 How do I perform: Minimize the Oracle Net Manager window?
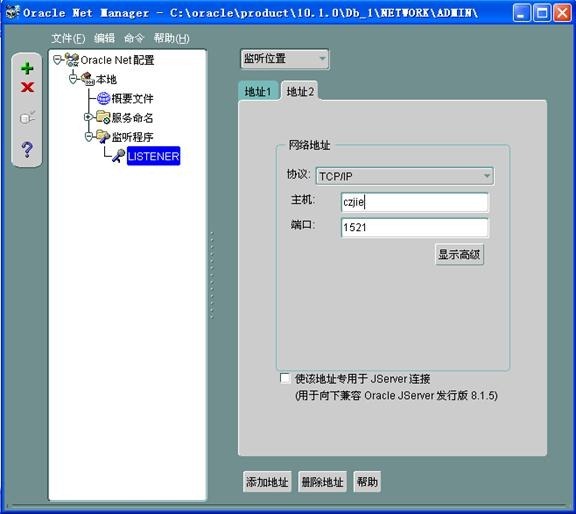(x=522, y=13)
